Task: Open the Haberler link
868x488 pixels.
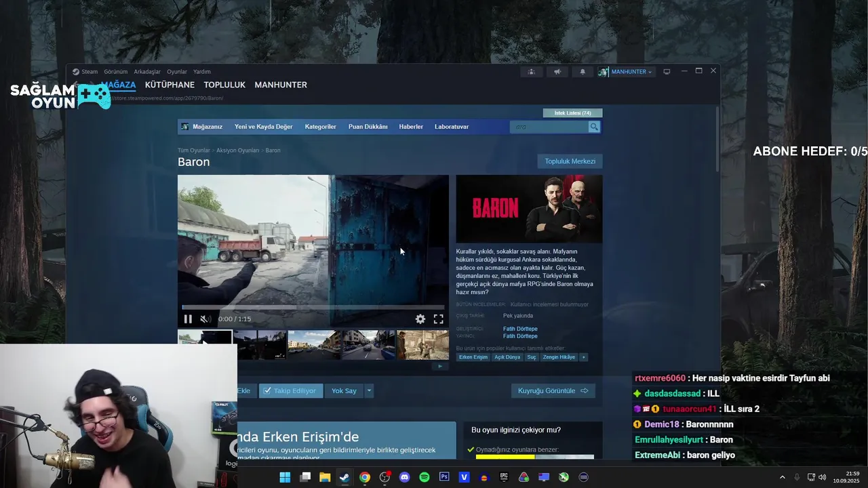Action: (x=411, y=127)
